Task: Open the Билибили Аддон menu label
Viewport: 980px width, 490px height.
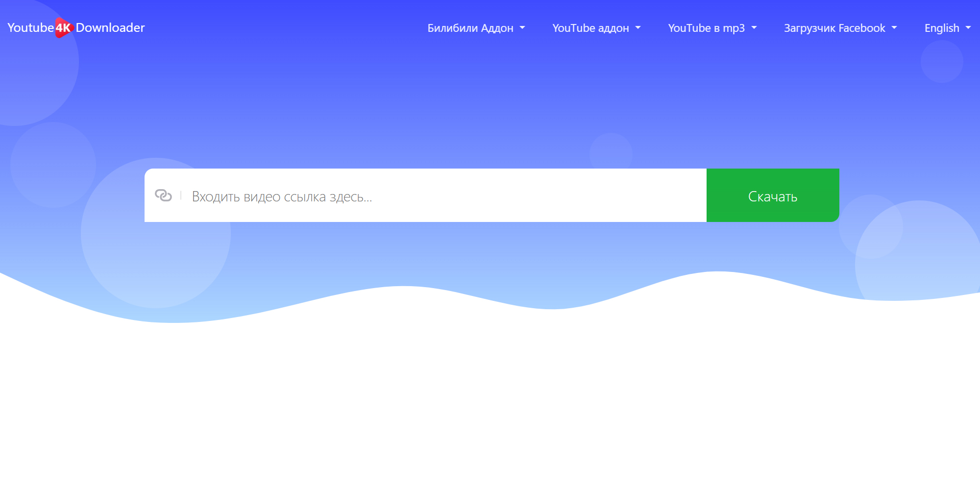Action: click(x=470, y=28)
